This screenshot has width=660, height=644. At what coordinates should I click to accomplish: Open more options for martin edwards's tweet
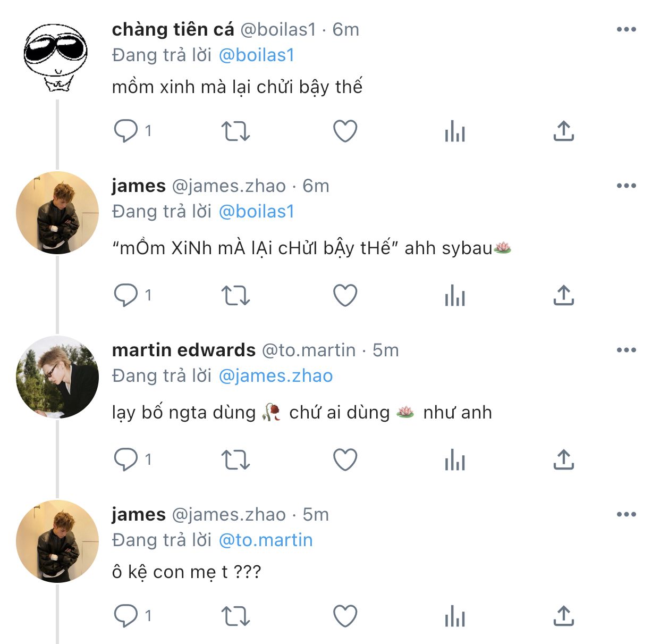point(626,350)
